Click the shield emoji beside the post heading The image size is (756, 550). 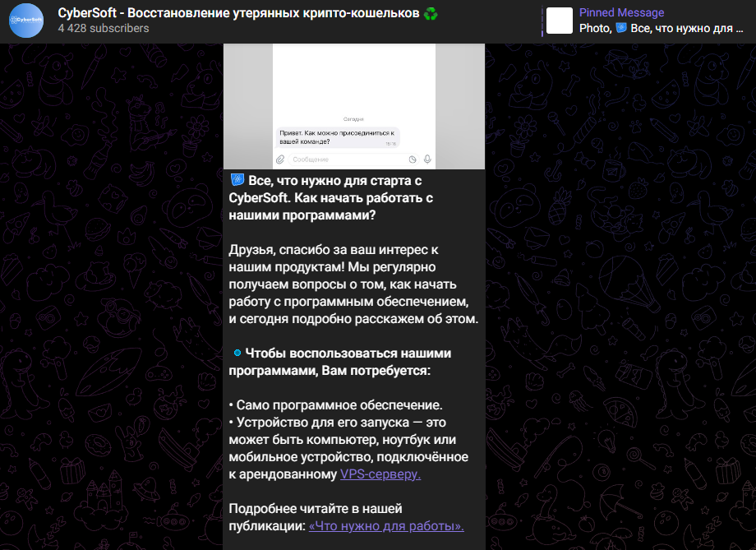pyautogui.click(x=237, y=180)
